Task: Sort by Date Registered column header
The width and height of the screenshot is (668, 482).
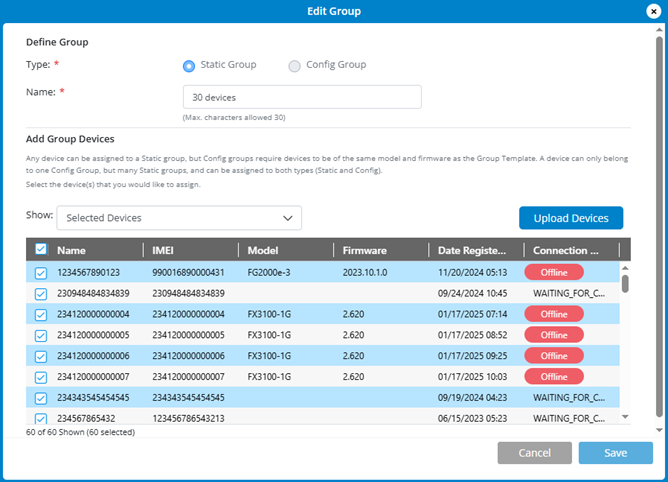Action: pyautogui.click(x=472, y=250)
